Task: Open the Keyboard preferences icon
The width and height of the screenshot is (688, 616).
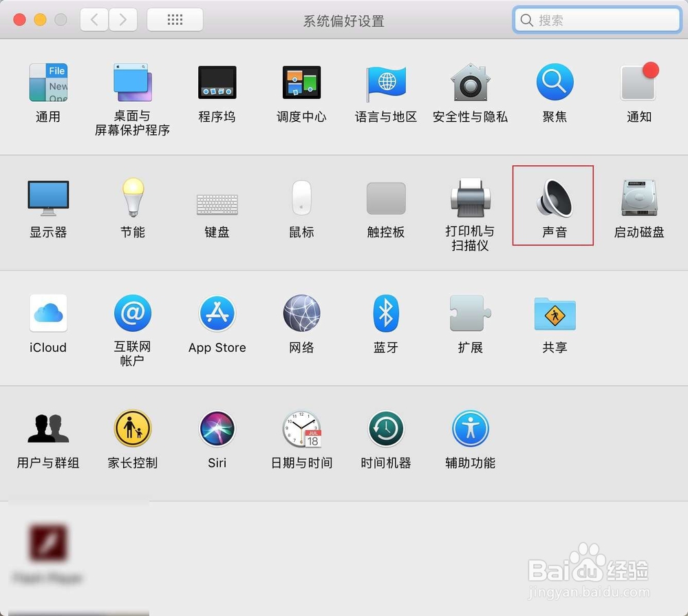Action: click(x=217, y=198)
